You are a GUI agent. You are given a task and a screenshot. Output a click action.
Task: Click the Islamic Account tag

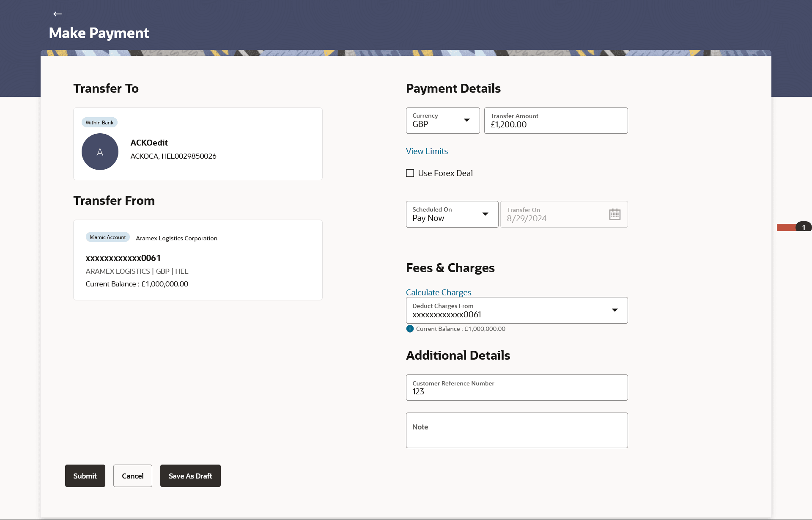click(107, 237)
